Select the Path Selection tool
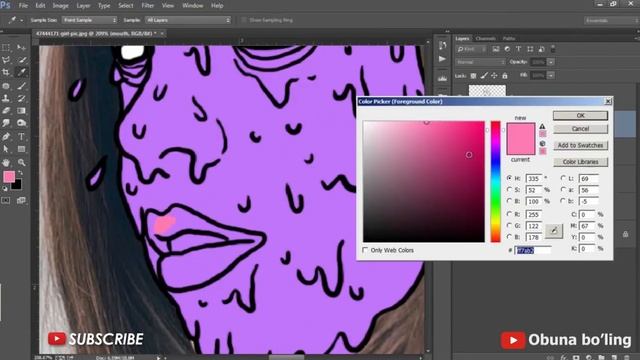This screenshot has height=360, width=640. [6, 149]
